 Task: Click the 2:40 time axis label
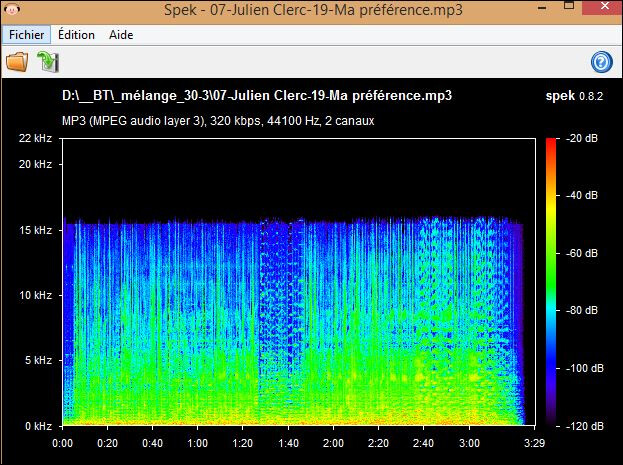(x=424, y=443)
